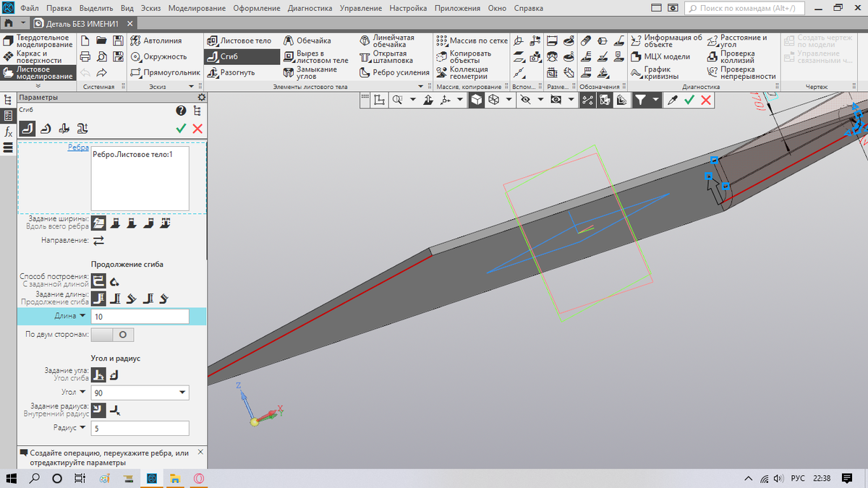Viewport: 868px width, 488px height.
Task: Choose the Листовое тело tool
Action: point(239,40)
